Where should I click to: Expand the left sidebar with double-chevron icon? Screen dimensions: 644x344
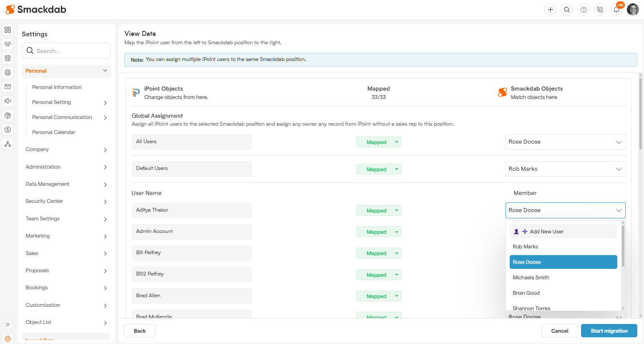pos(8,324)
